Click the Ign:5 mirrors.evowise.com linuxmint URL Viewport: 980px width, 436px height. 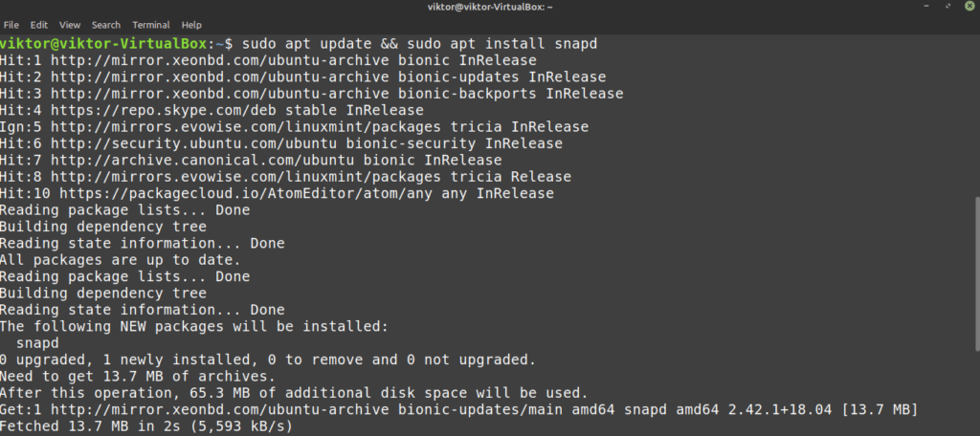pyautogui.click(x=245, y=127)
